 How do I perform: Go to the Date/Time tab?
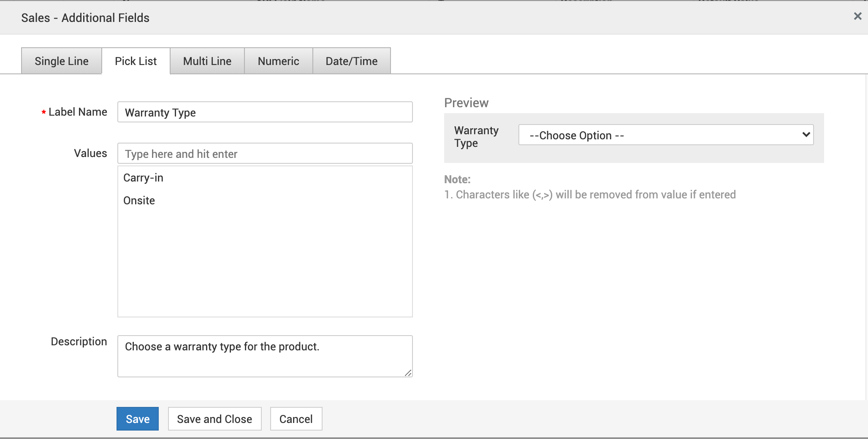pyautogui.click(x=351, y=61)
